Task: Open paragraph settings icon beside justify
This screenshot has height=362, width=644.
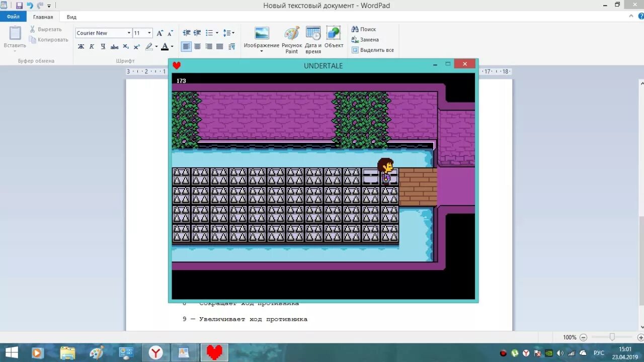Action: point(231,47)
